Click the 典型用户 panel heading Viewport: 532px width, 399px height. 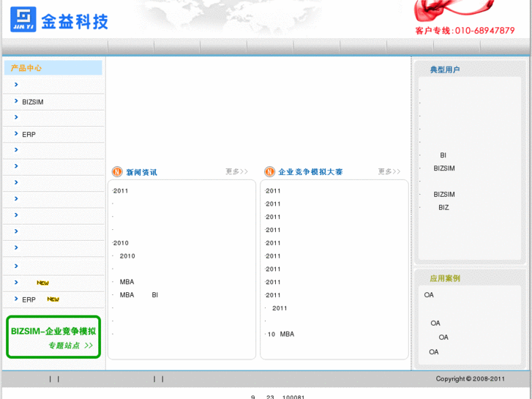pos(445,70)
